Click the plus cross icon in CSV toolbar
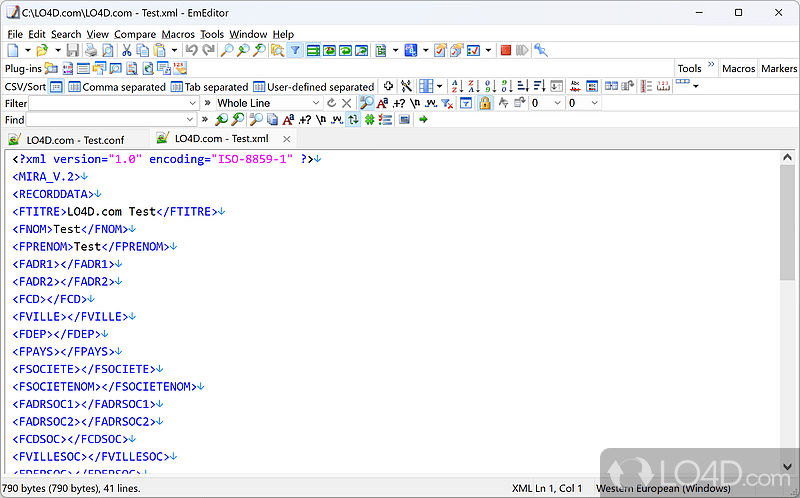Screen dimensions: 800x498 (x=388, y=86)
